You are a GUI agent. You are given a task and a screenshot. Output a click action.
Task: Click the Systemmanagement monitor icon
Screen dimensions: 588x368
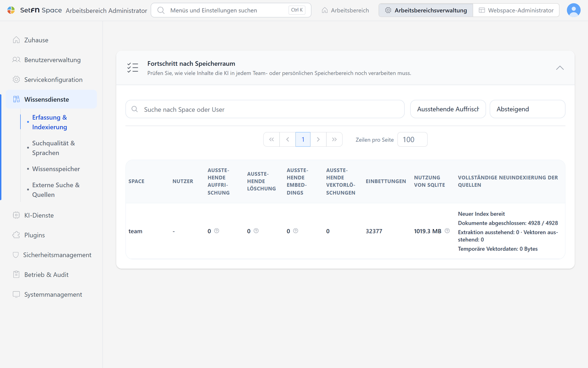16,294
